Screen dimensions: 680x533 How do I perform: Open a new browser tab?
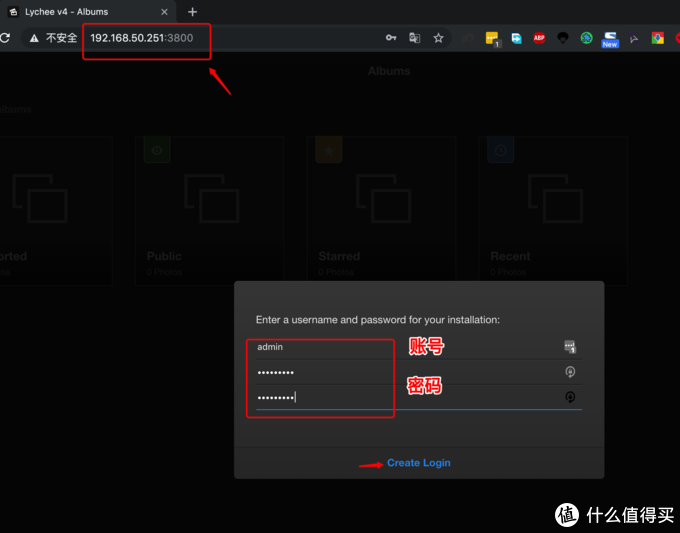click(x=193, y=12)
